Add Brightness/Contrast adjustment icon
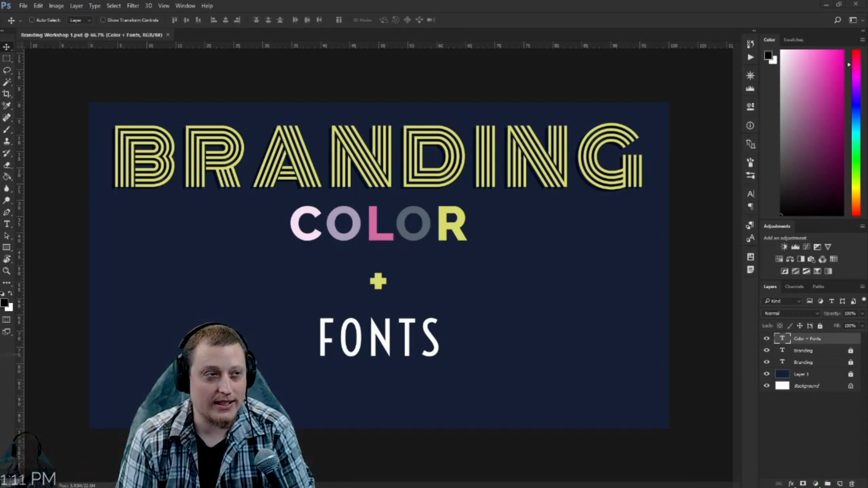The height and width of the screenshot is (488, 868). (x=784, y=247)
